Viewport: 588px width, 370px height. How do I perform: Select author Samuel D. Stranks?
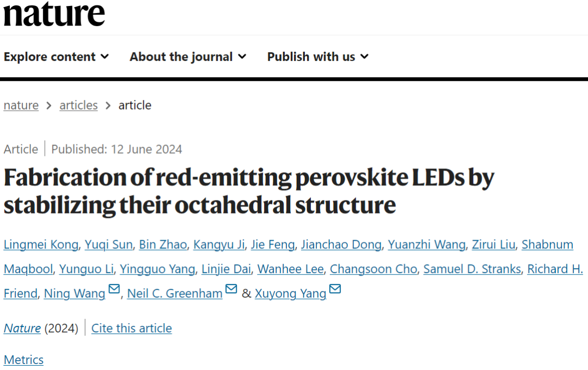pyautogui.click(x=472, y=269)
